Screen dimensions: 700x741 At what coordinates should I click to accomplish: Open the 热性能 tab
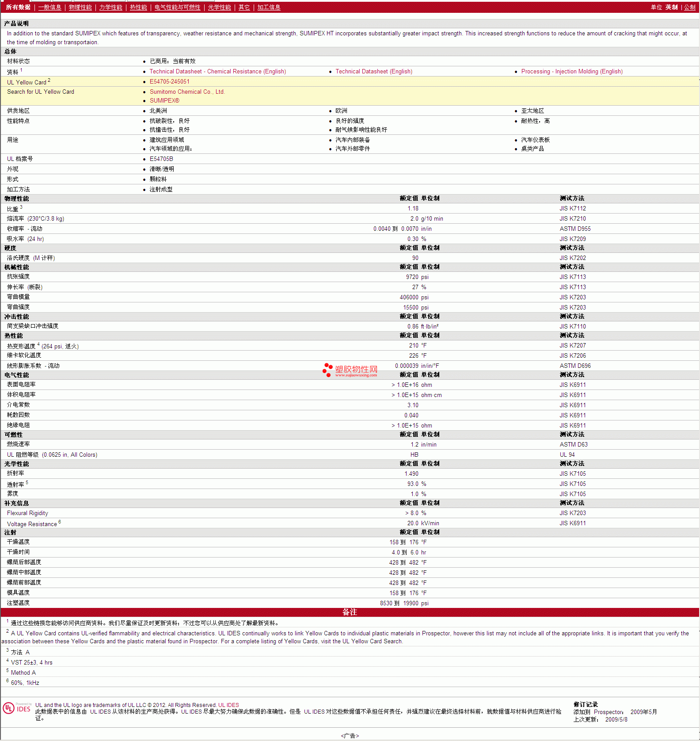point(138,8)
